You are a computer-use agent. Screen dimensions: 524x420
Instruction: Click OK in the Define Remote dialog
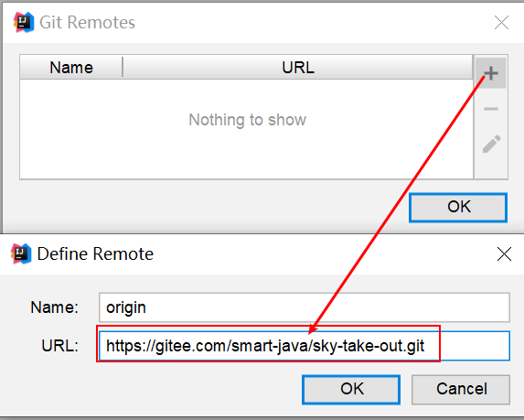click(x=351, y=390)
